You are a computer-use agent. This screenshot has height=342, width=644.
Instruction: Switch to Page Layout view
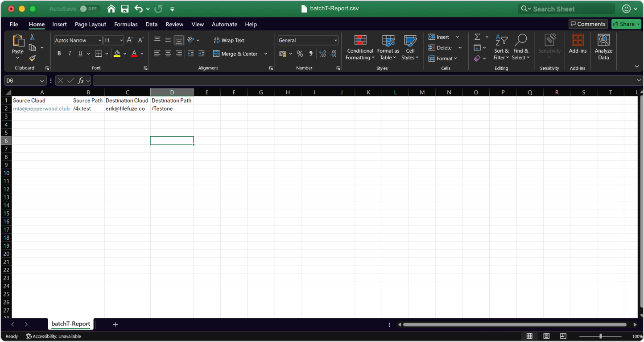546,336
